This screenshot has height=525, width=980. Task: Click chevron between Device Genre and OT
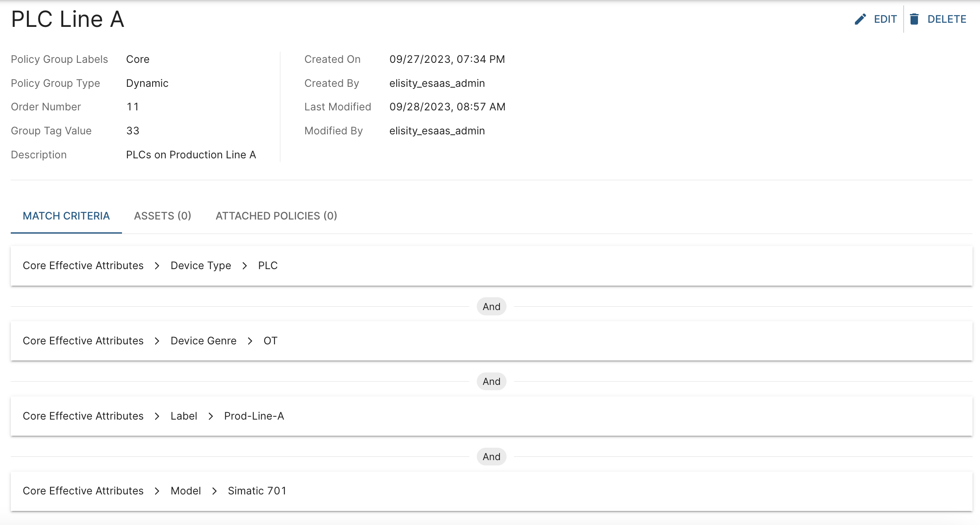click(x=250, y=341)
